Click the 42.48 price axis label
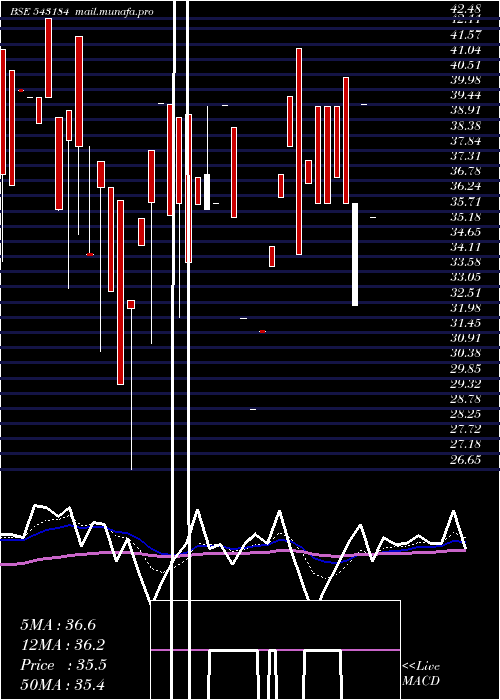 [465, 9]
